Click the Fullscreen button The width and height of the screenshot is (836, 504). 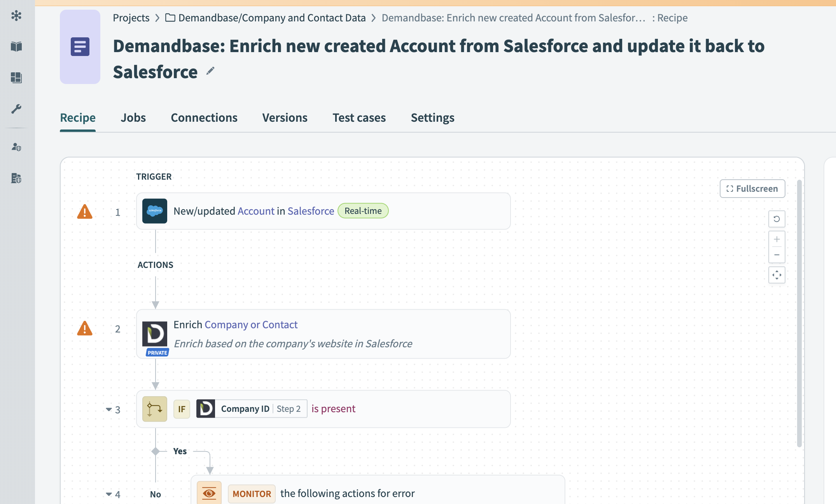(752, 189)
